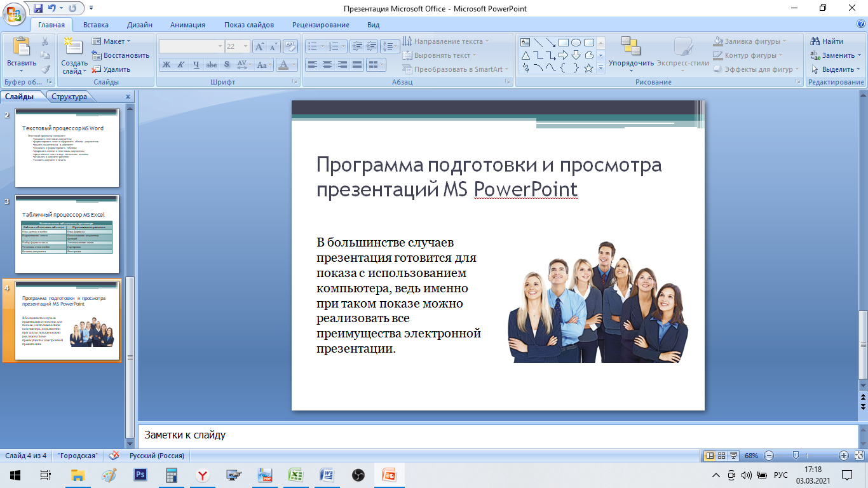The width and height of the screenshot is (868, 488).
Task: Increase font size with large A
Action: [x=259, y=46]
